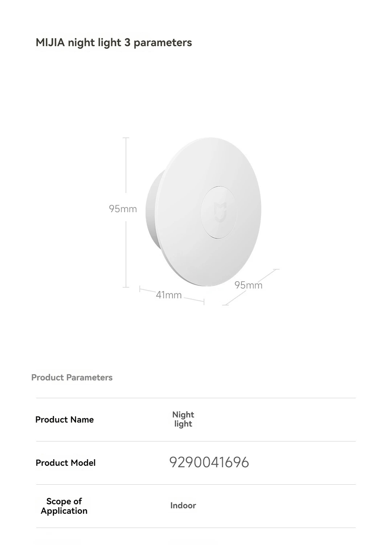Select the Product Parameters section heading

[x=72, y=378]
